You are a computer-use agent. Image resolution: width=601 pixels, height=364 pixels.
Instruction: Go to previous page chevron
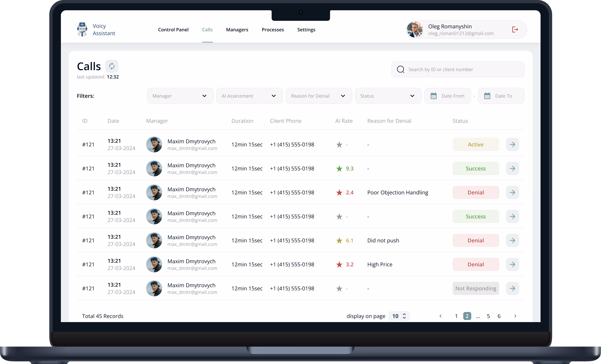(441, 316)
